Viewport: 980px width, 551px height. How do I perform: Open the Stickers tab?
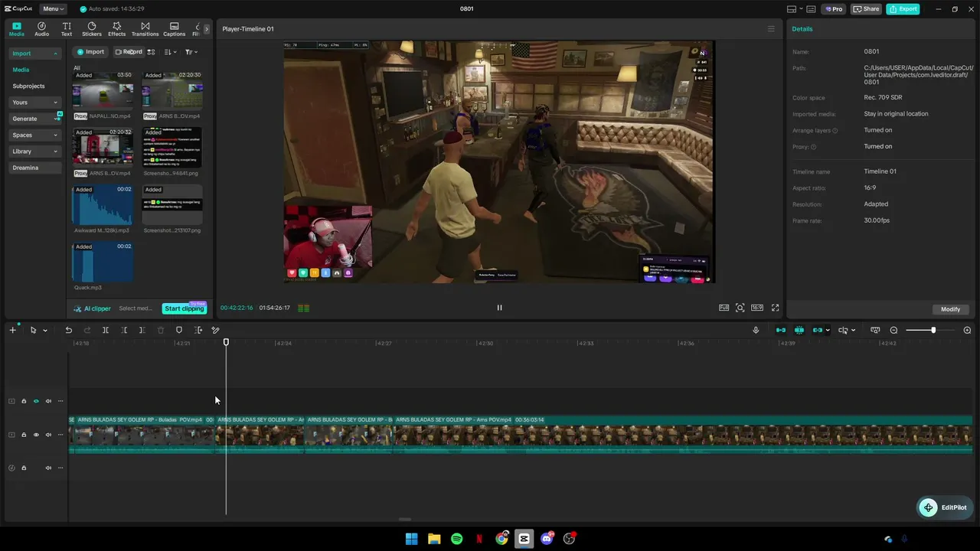[x=92, y=29]
